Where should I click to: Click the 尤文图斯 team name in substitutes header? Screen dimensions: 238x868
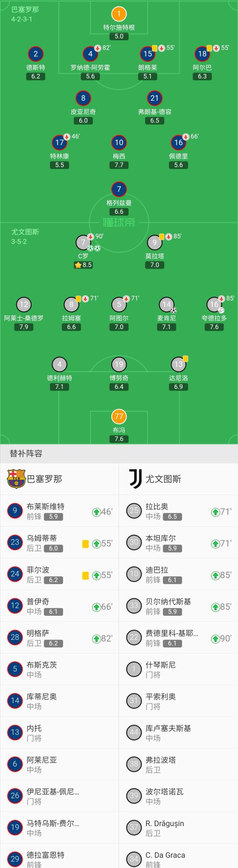point(163,479)
